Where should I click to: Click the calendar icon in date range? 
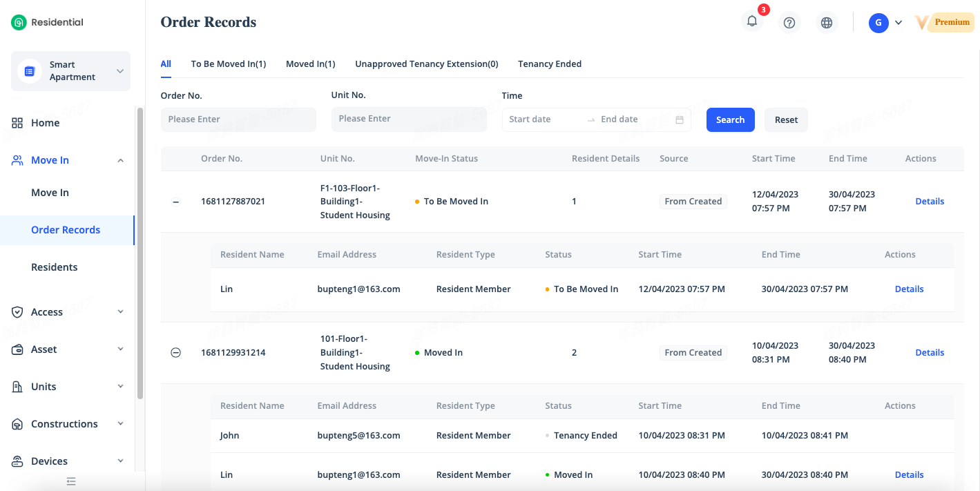pos(680,119)
